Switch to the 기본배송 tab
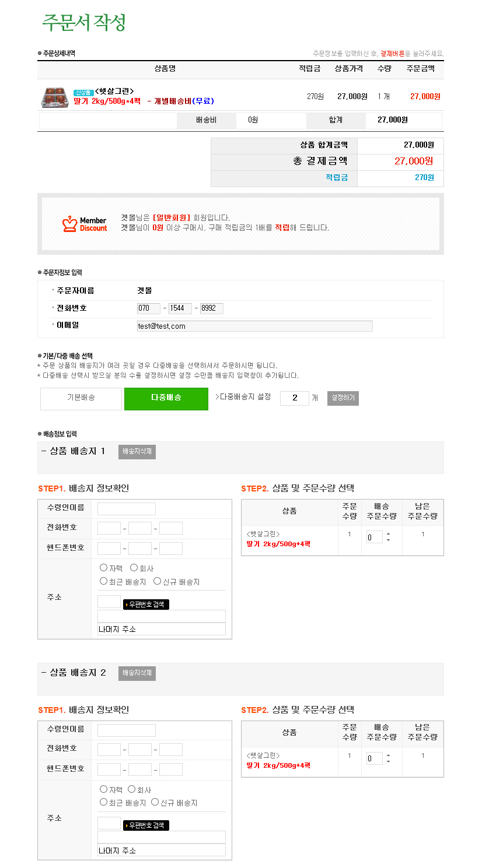496x868 pixels. [81, 398]
